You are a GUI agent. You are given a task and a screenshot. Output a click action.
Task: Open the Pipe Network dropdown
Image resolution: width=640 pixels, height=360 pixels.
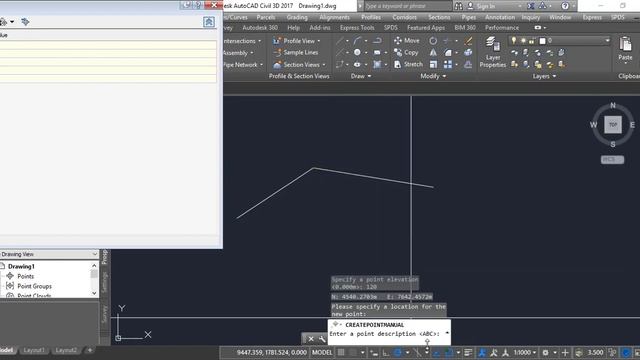262,64
